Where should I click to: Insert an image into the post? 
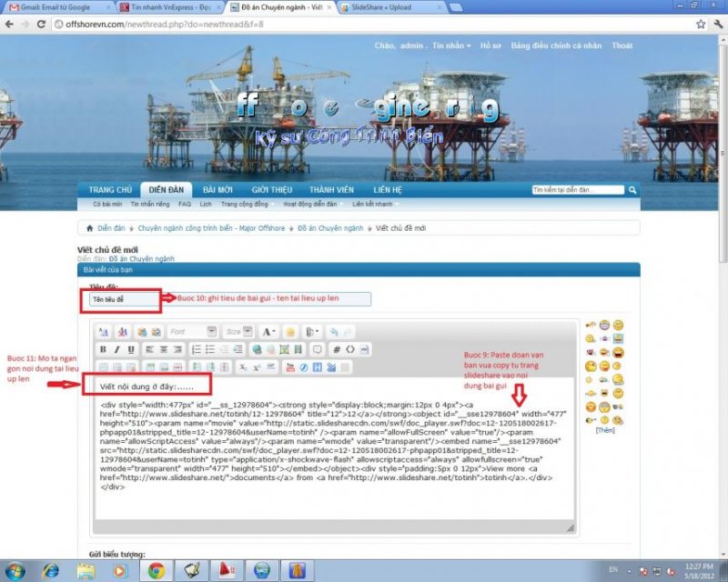(284, 349)
